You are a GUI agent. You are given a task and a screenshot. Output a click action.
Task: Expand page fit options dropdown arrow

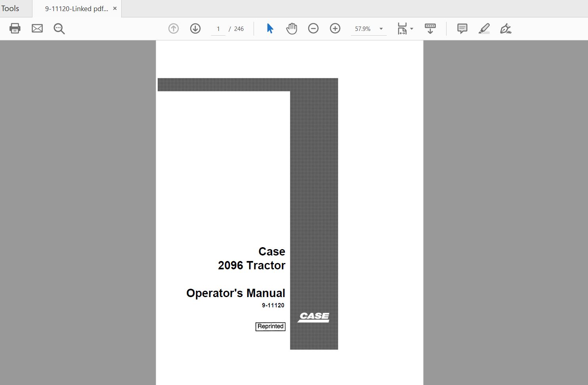pyautogui.click(x=412, y=29)
